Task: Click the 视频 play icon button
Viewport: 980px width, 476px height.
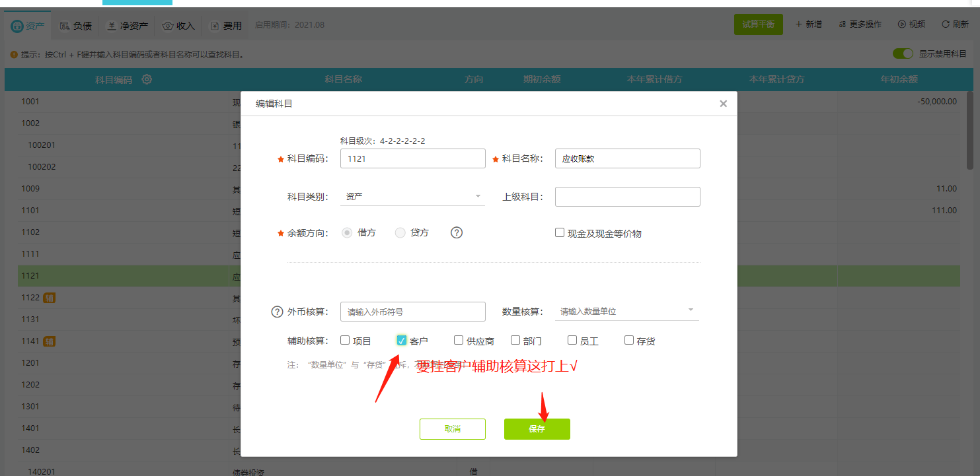Action: 901,24
